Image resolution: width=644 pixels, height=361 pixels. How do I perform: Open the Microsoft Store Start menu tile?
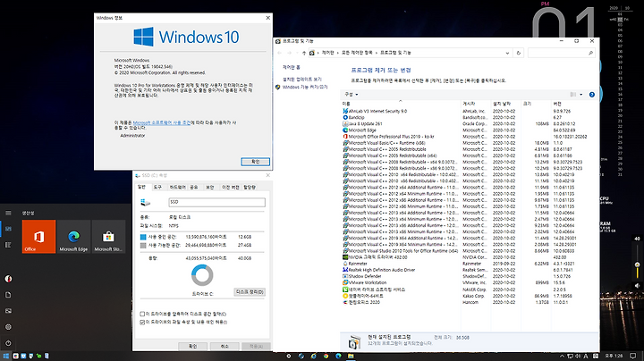click(108, 237)
